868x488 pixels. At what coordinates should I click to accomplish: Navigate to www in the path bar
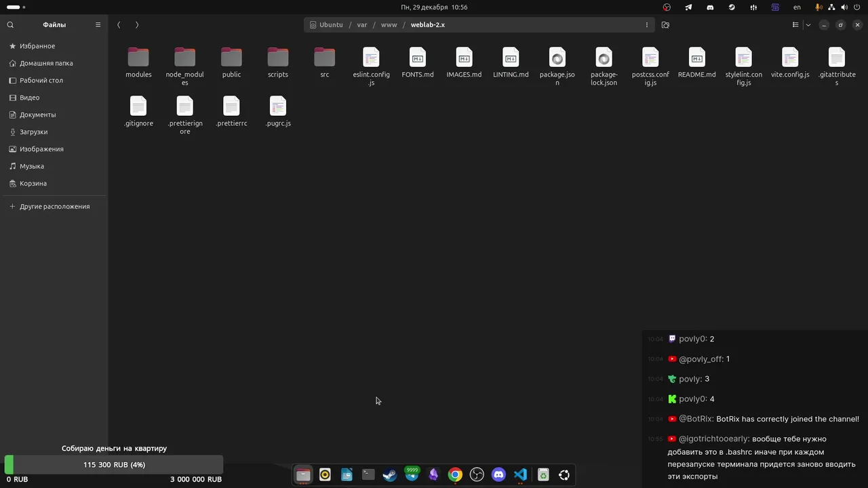pyautogui.click(x=389, y=24)
